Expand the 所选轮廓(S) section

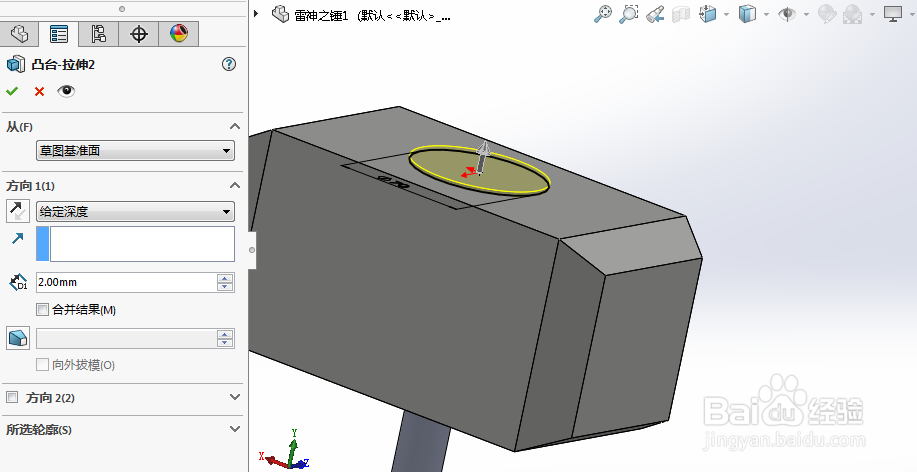click(235, 429)
